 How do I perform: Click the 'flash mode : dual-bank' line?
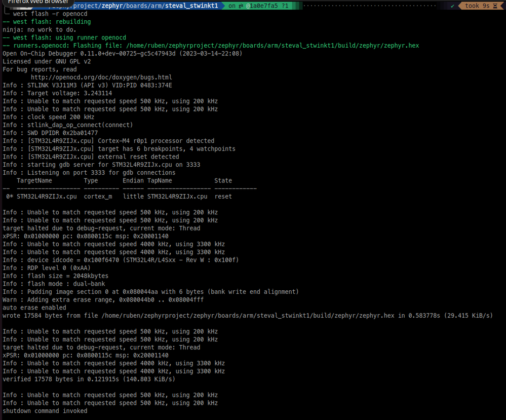pyautogui.click(x=54, y=284)
